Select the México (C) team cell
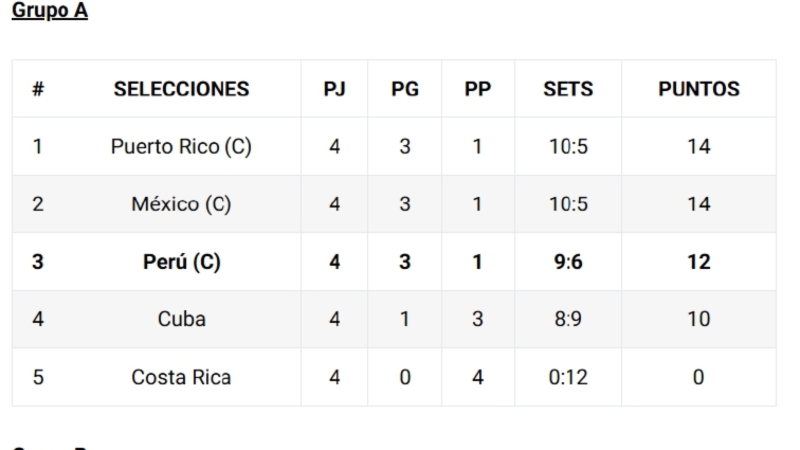800x450 pixels. point(181,204)
